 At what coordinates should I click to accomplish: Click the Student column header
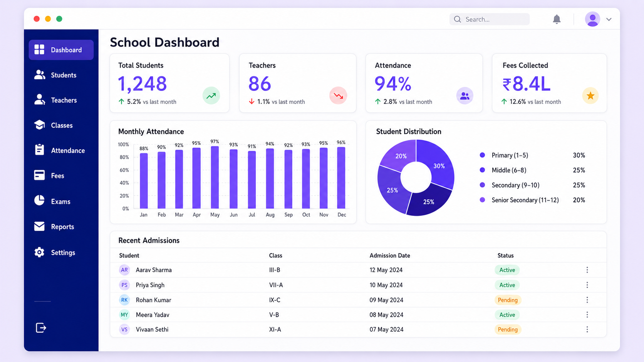click(x=129, y=255)
